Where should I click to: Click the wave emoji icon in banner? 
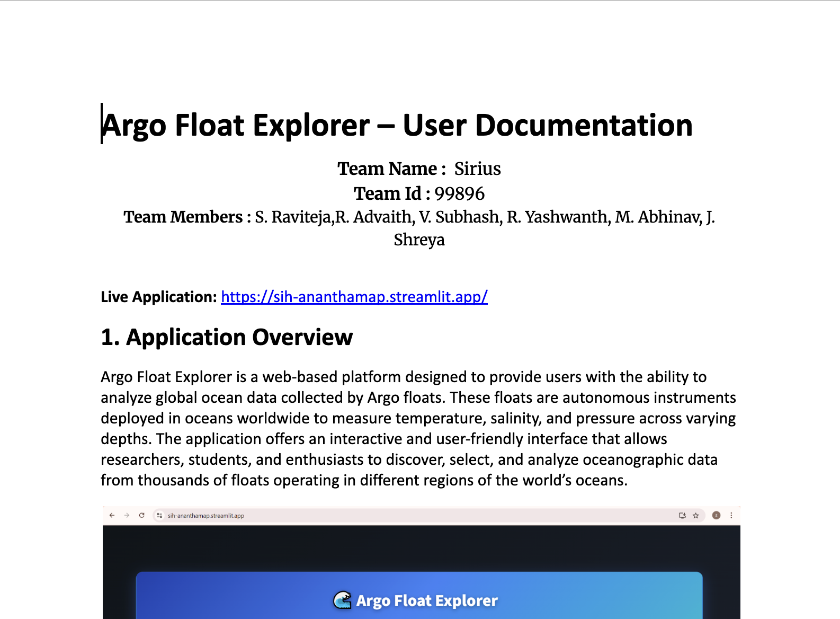tap(343, 600)
